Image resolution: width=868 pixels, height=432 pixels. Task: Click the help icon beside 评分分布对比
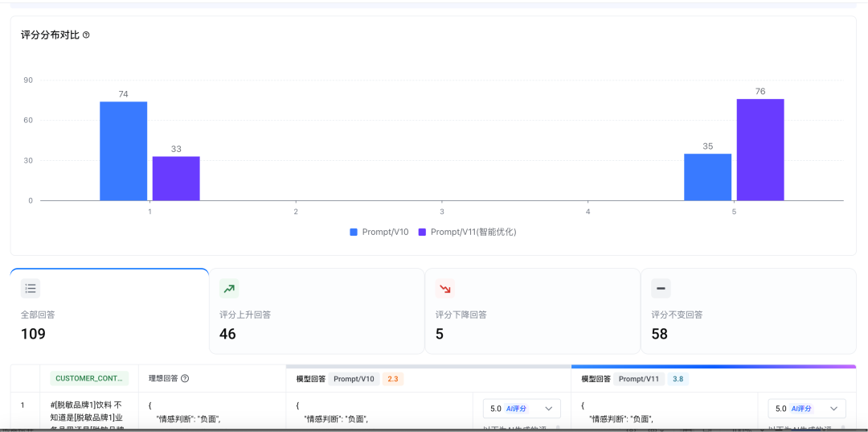tap(86, 35)
